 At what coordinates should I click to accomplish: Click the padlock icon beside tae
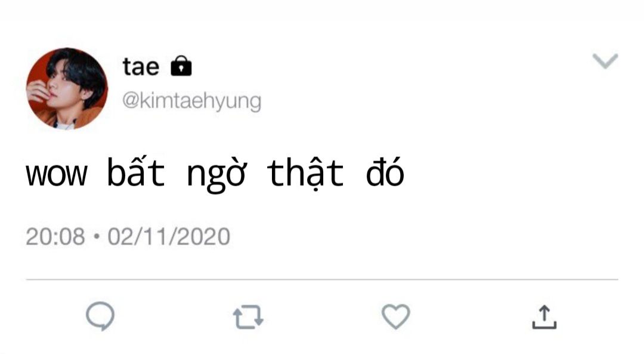181,66
